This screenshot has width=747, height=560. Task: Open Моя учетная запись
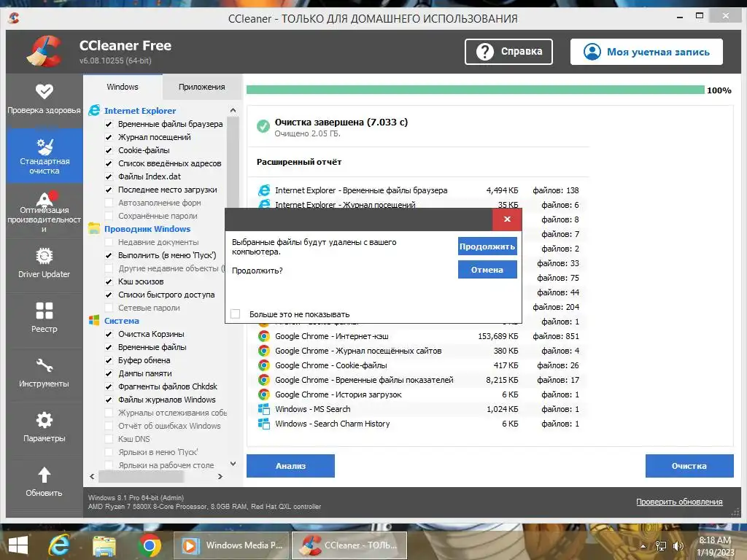(646, 52)
